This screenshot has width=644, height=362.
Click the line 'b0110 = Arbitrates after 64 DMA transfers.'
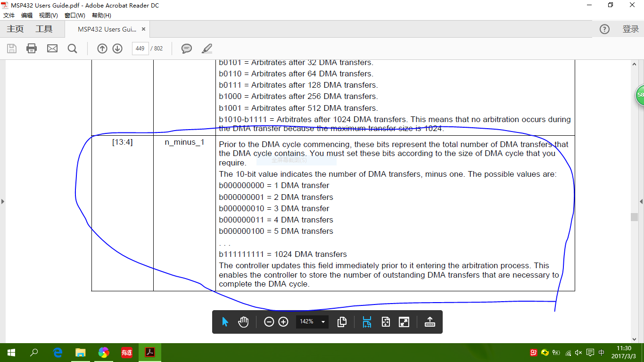pos(296,74)
